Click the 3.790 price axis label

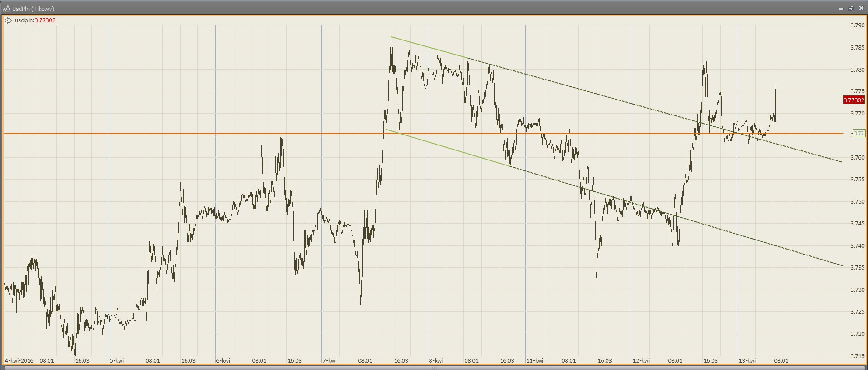[x=857, y=25]
